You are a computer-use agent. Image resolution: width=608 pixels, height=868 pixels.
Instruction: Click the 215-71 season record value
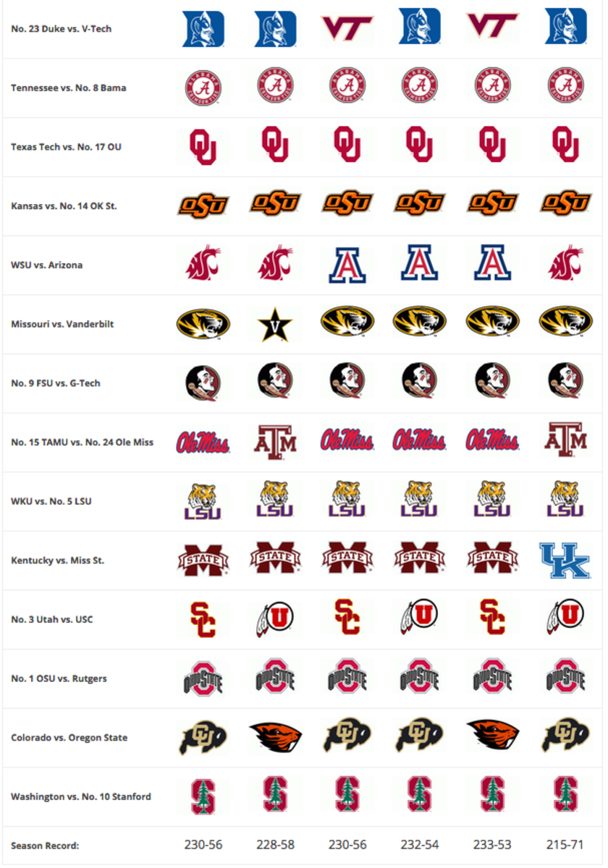coord(565,845)
